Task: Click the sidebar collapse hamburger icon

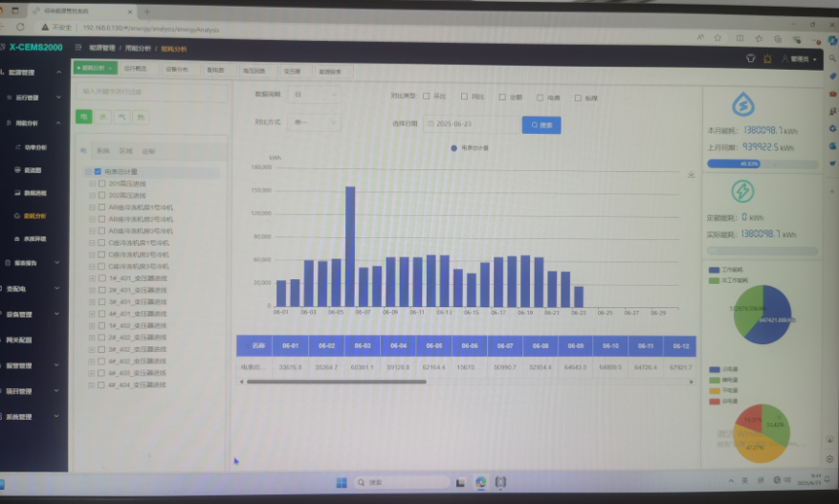Action: 77,46
